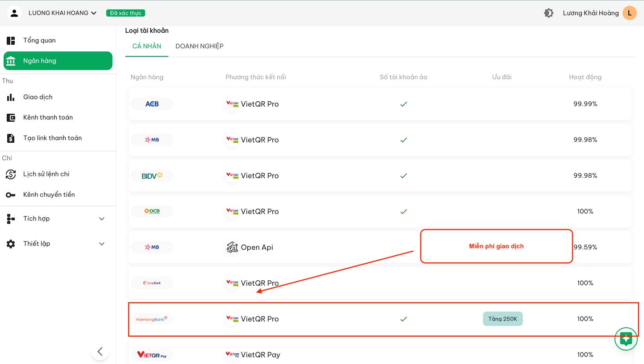Expand the Tích hợp menu chevron
This screenshot has height=364, width=644.
coord(102,219)
